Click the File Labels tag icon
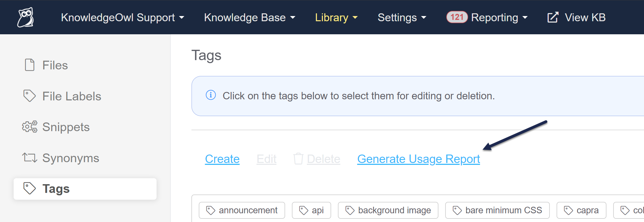This screenshot has width=644, height=222. tap(29, 96)
